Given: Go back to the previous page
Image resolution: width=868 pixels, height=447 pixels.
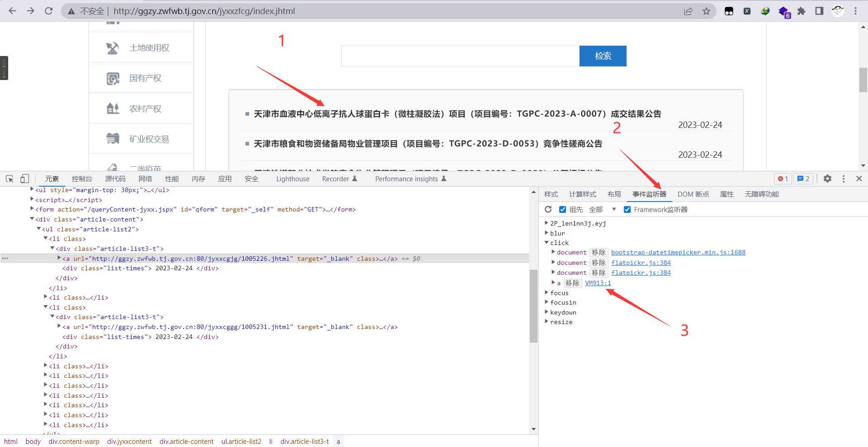Looking at the screenshot, I should (12, 11).
